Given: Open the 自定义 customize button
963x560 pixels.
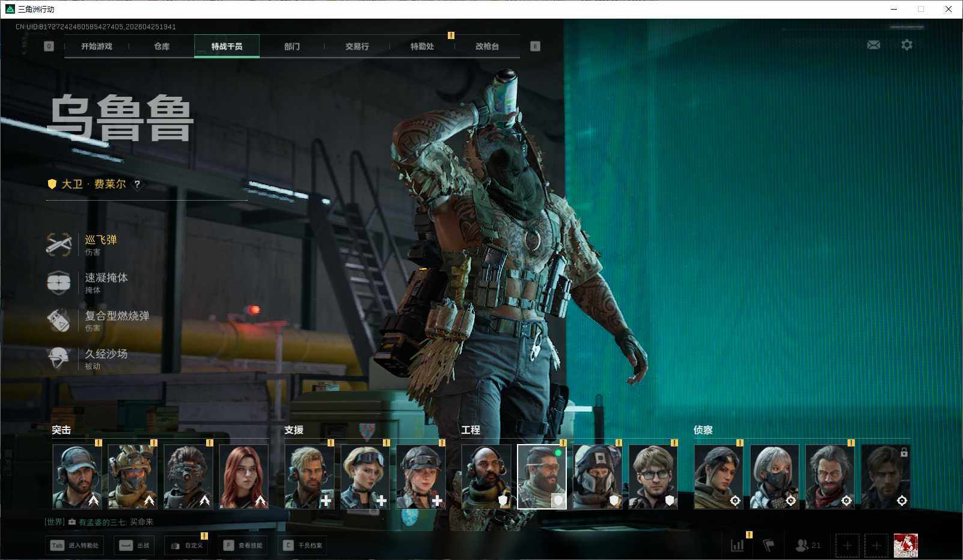Looking at the screenshot, I should pos(186,546).
